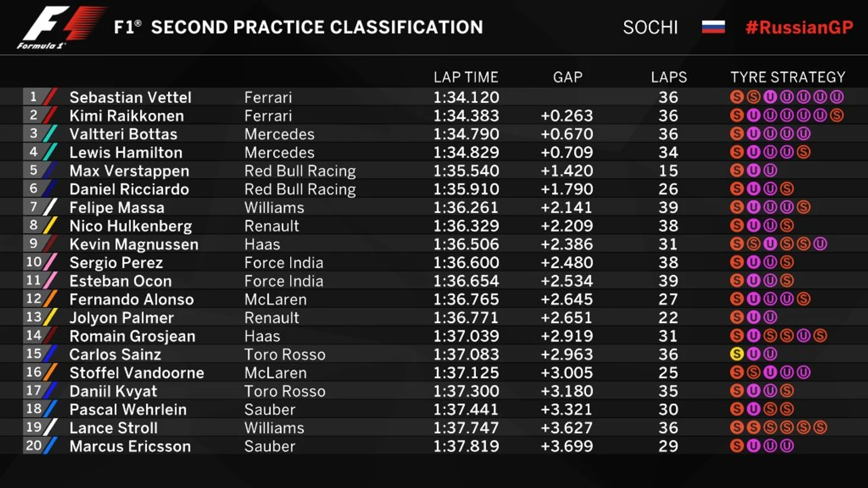This screenshot has width=868, height=488.
Task: Select the TYRE STRATEGY column header
Action: tap(788, 77)
